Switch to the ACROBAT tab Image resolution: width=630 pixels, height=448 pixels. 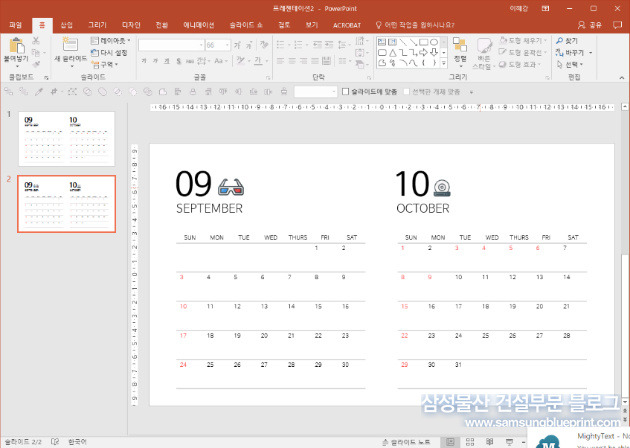click(x=347, y=25)
